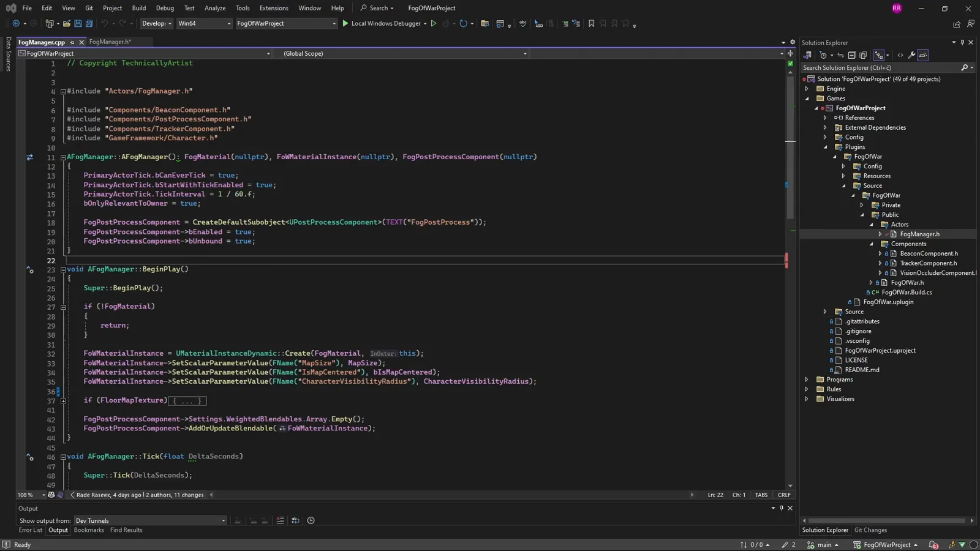Click Start Without Debugging outline play icon
Viewport: 980px width, 551px height.
(x=434, y=23)
